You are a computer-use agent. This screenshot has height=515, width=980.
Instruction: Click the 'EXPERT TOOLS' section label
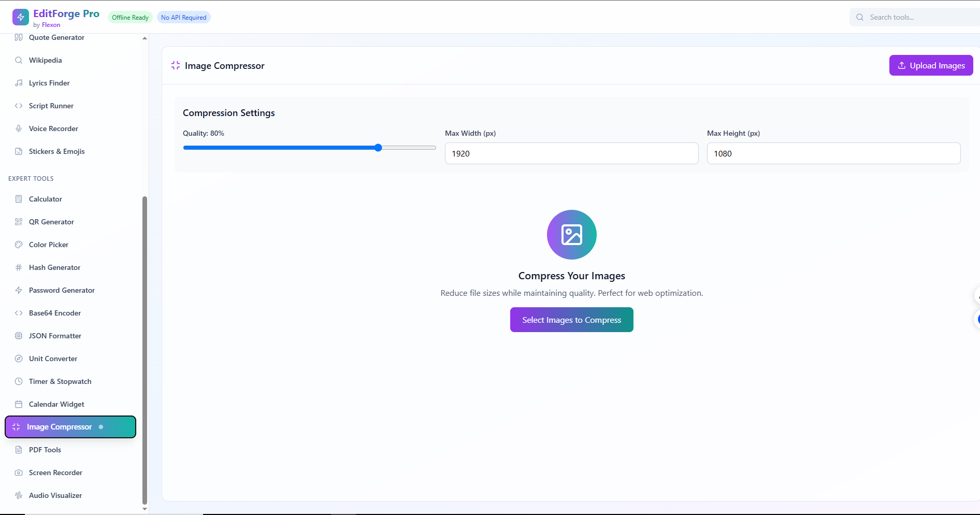[x=31, y=179]
